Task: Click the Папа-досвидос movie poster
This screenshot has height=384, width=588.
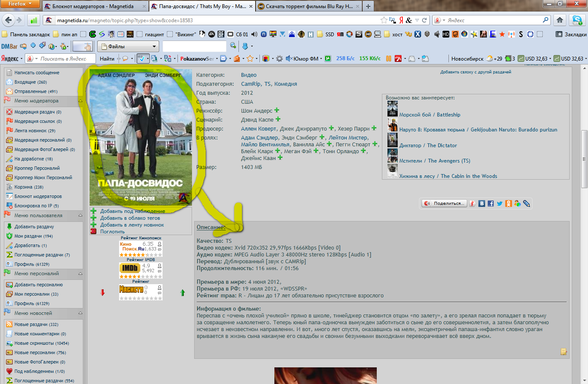Action: click(x=141, y=137)
